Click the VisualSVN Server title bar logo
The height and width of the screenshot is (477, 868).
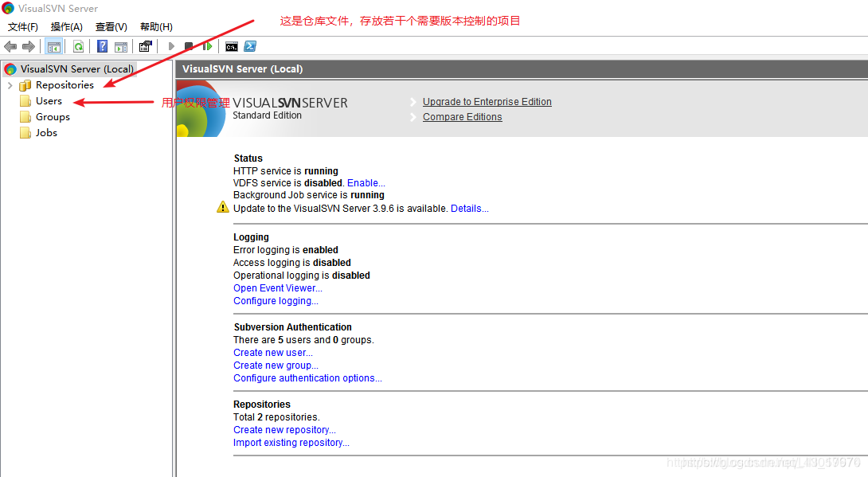click(8, 8)
